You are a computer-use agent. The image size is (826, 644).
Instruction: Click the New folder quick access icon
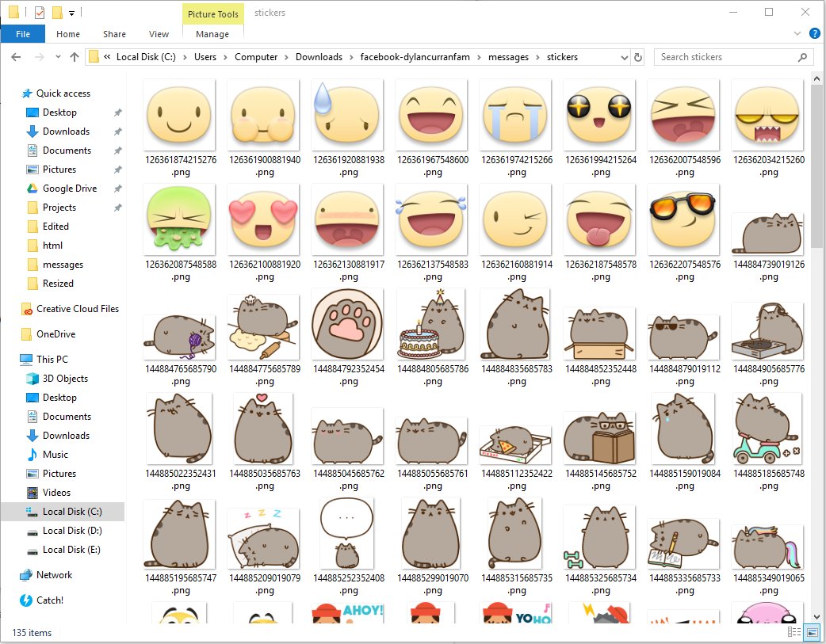(x=57, y=12)
